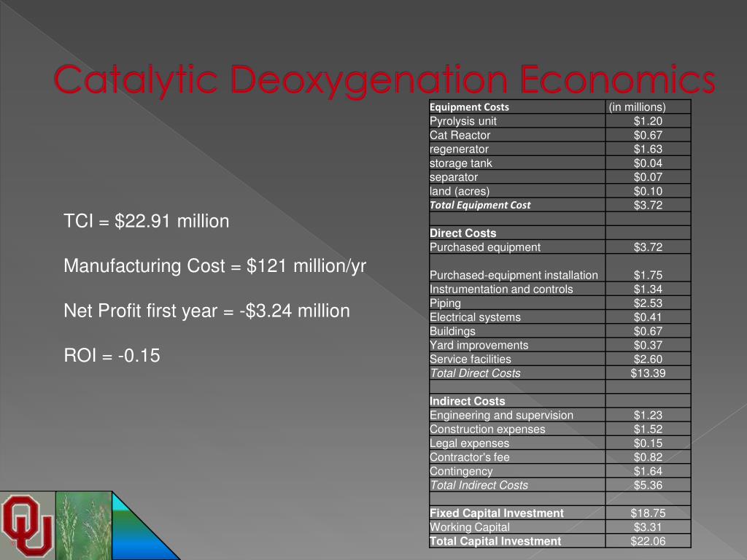Click the Pyrolysis unit row label
This screenshot has width=747, height=560.
tap(463, 121)
